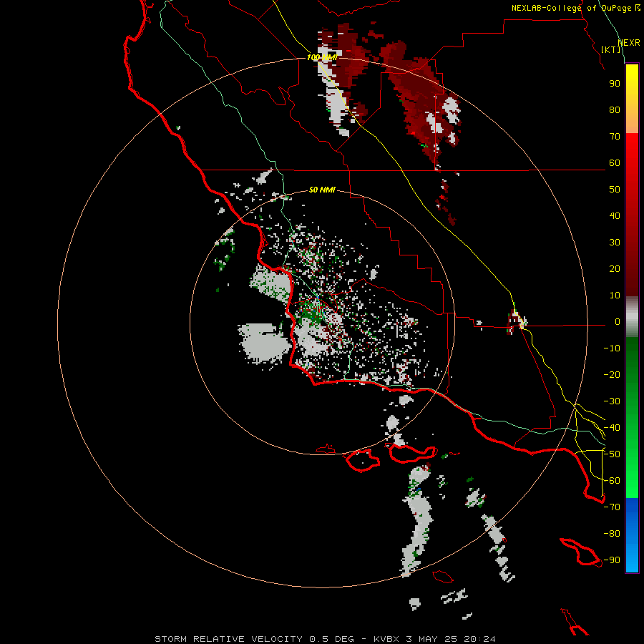
Task: Click the 100 NMI range ring label
Action: click(322, 57)
